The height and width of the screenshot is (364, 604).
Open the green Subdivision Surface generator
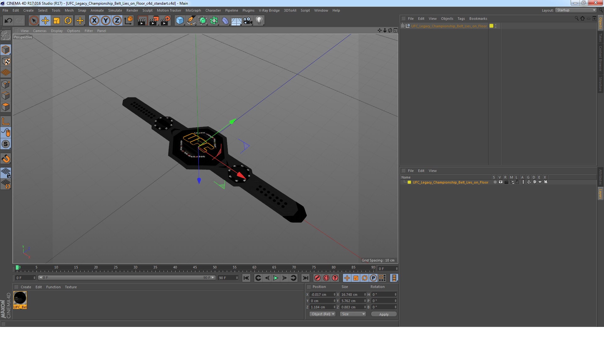203,21
